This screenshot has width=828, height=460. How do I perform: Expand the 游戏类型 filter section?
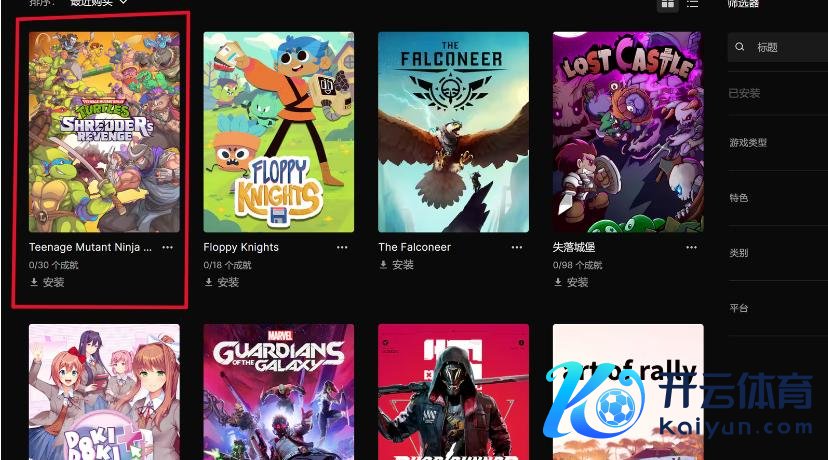pos(777,143)
